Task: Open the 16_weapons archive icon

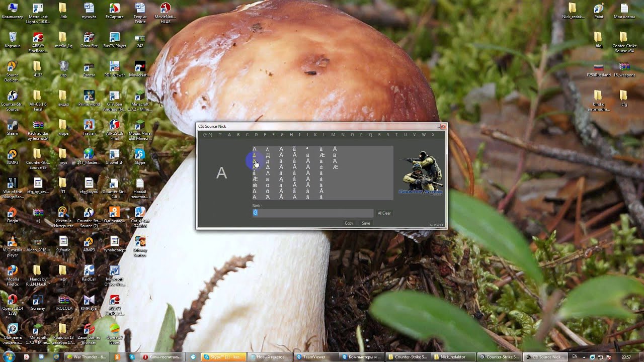Action: coord(624,69)
